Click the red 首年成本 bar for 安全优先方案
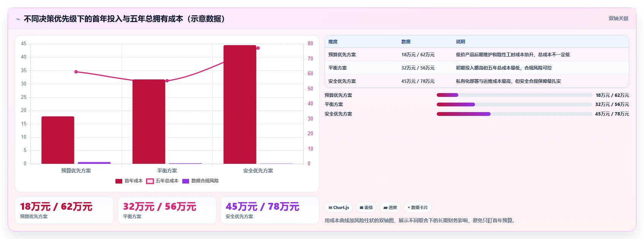This screenshot has height=239, width=644. pyautogui.click(x=240, y=104)
